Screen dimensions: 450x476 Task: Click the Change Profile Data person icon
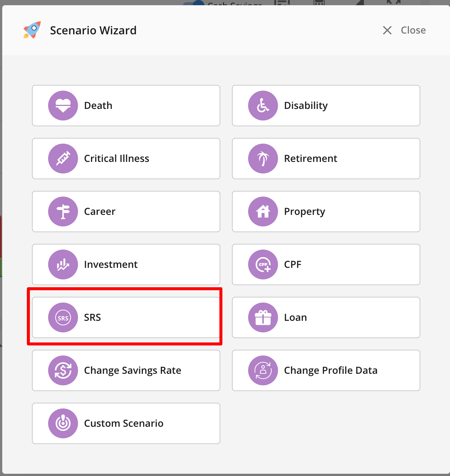point(263,370)
